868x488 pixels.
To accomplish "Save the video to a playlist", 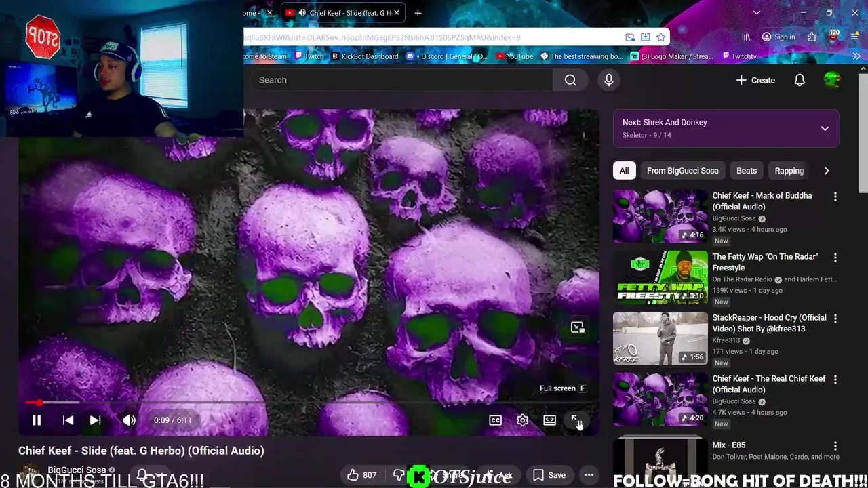I will [549, 475].
